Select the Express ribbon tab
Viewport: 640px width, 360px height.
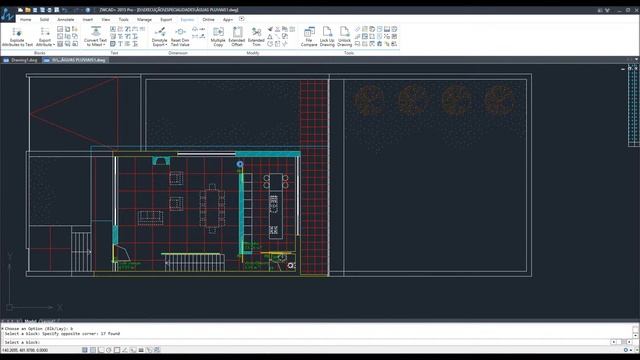coord(187,20)
